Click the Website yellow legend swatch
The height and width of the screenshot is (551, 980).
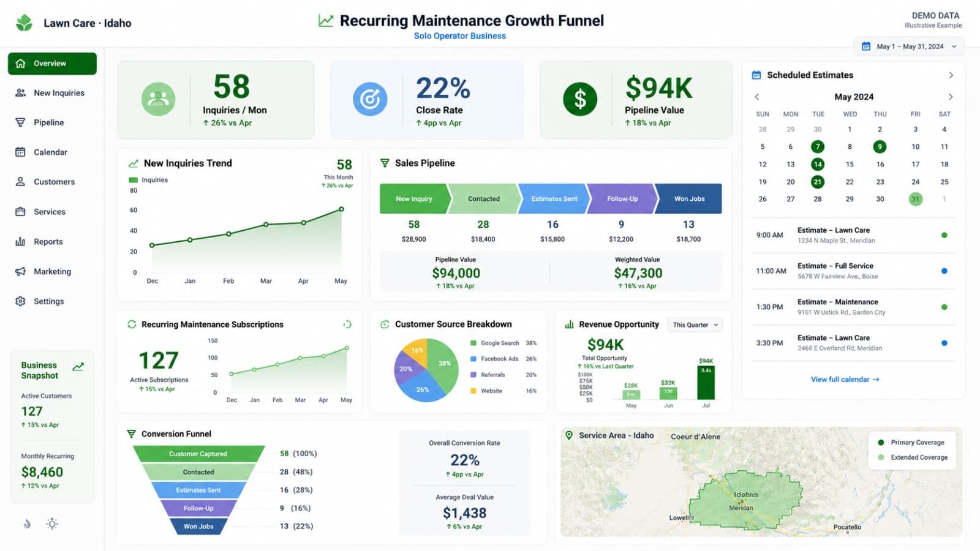[x=473, y=391]
